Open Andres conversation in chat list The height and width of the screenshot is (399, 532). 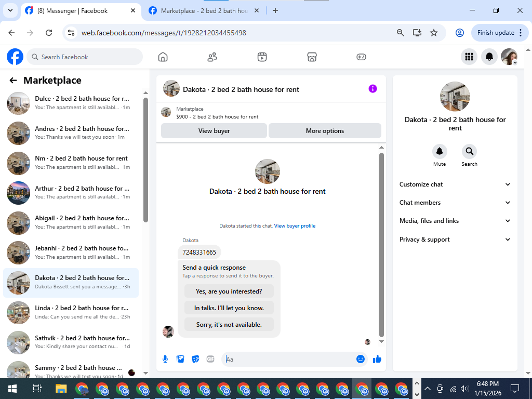coord(71,132)
